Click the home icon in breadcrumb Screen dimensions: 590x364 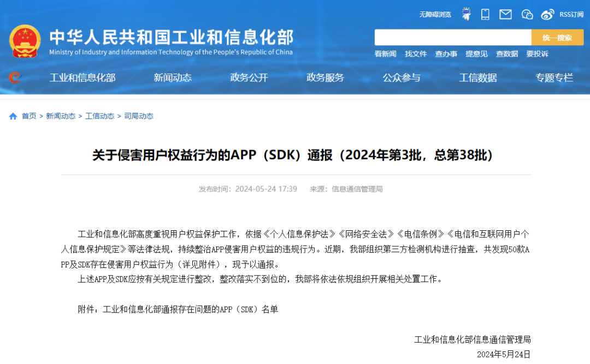coord(13,116)
